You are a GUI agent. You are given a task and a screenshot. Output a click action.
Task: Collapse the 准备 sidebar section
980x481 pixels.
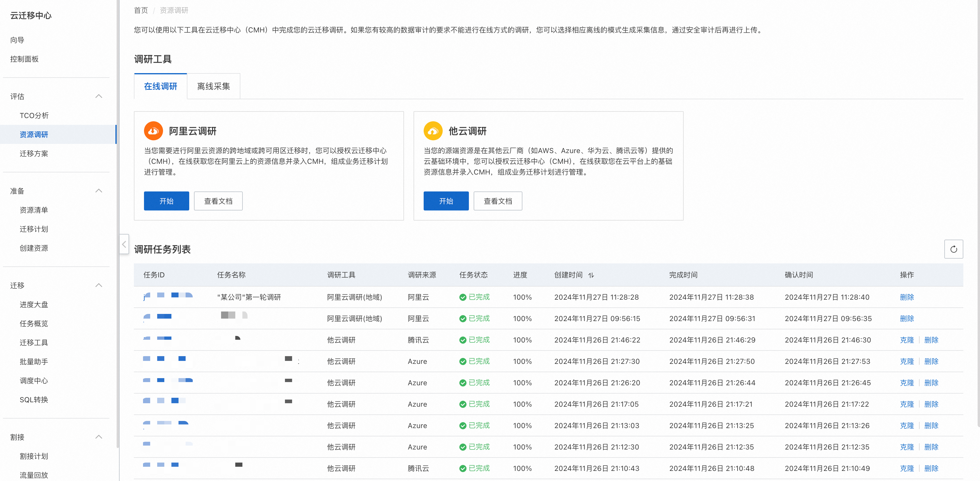click(98, 191)
